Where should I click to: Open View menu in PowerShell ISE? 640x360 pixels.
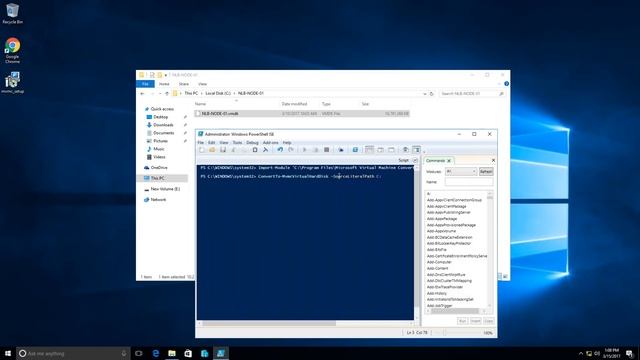224,142
